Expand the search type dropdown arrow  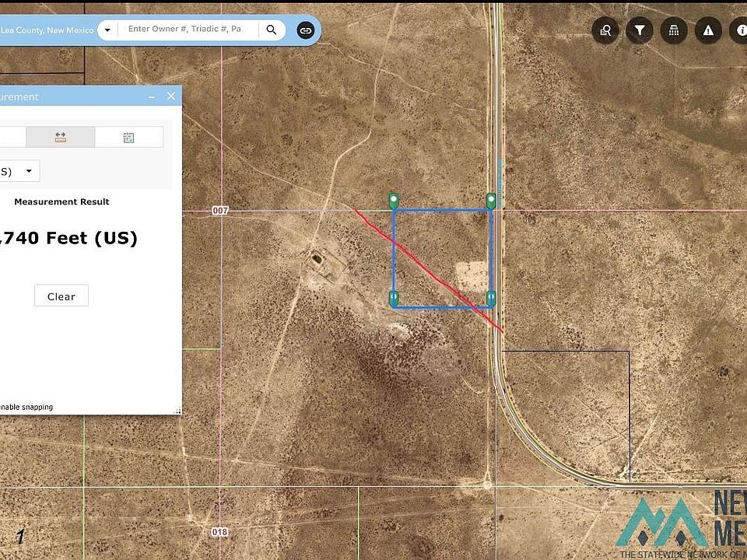pos(107,30)
